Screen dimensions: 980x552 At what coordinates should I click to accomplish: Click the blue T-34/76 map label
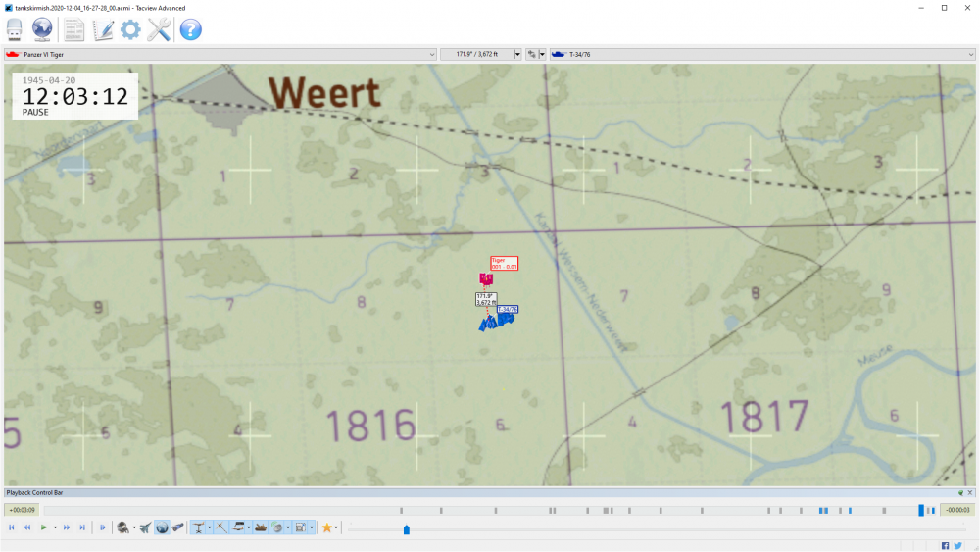point(507,309)
